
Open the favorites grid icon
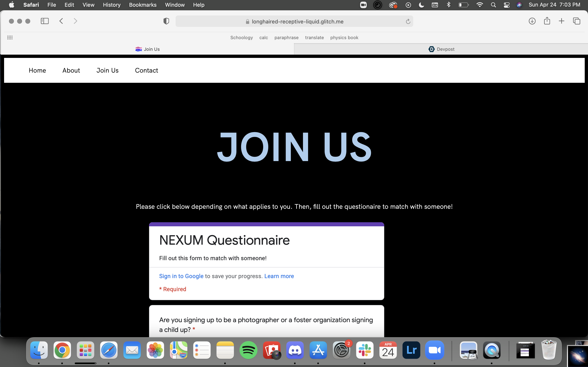coord(10,37)
